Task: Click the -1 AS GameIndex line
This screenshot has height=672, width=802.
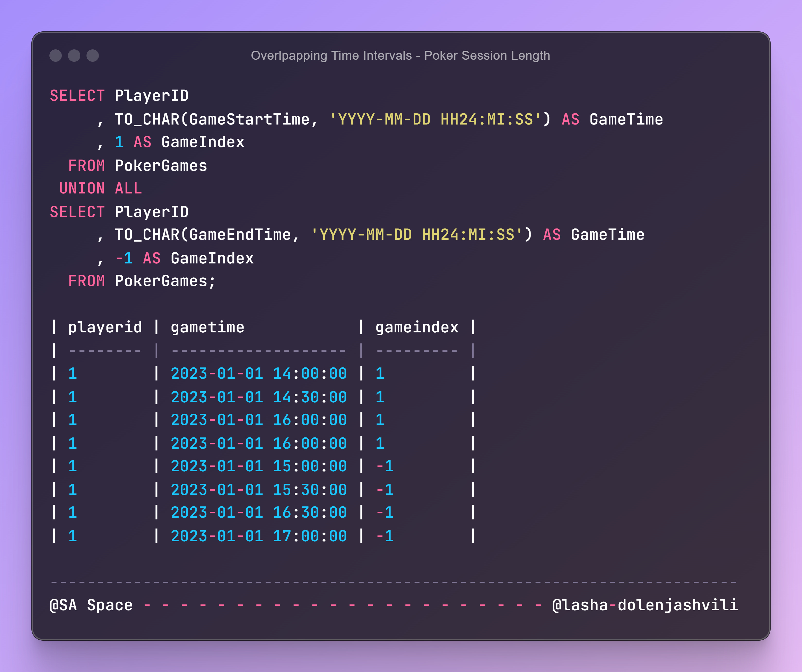Action: point(184,258)
